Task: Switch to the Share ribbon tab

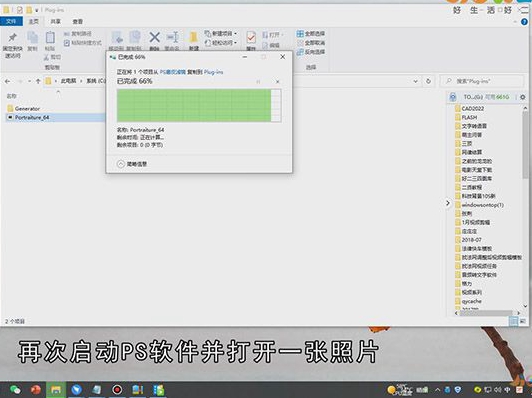Action: click(55, 21)
